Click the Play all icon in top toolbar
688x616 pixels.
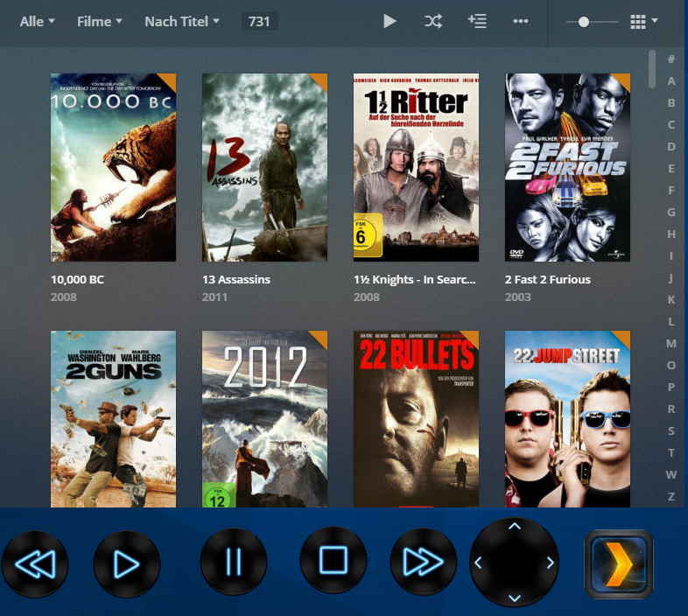coord(390,21)
